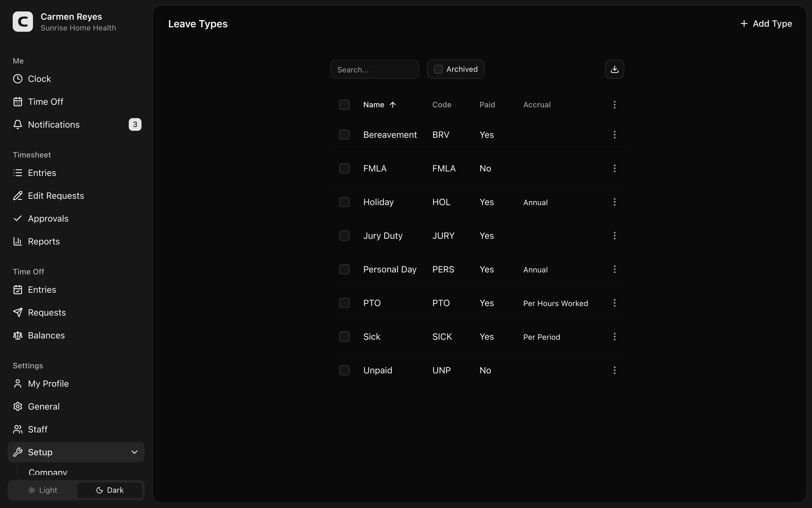Click the Holiday Annual accrual cell

(535, 203)
